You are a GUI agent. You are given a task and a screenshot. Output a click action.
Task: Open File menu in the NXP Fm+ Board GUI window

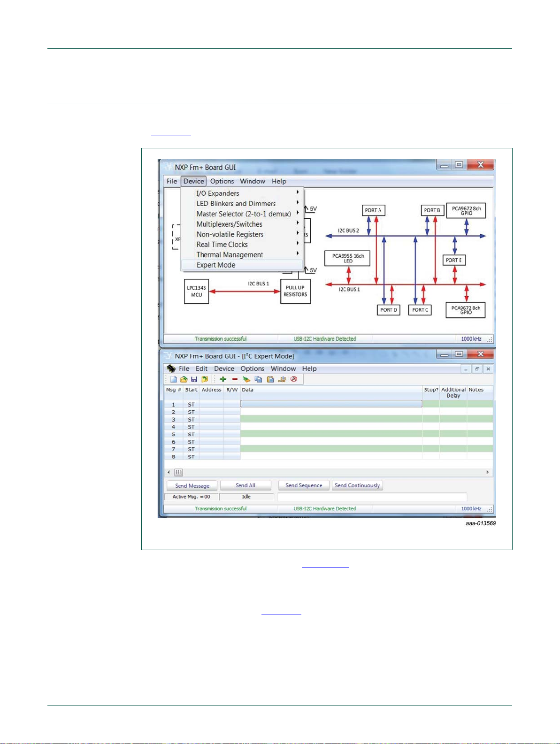(x=172, y=181)
